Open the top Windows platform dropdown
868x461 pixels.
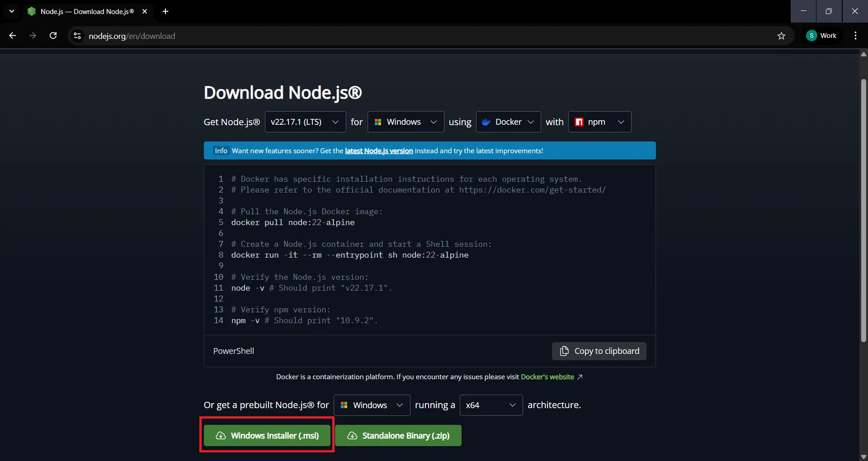[406, 122]
